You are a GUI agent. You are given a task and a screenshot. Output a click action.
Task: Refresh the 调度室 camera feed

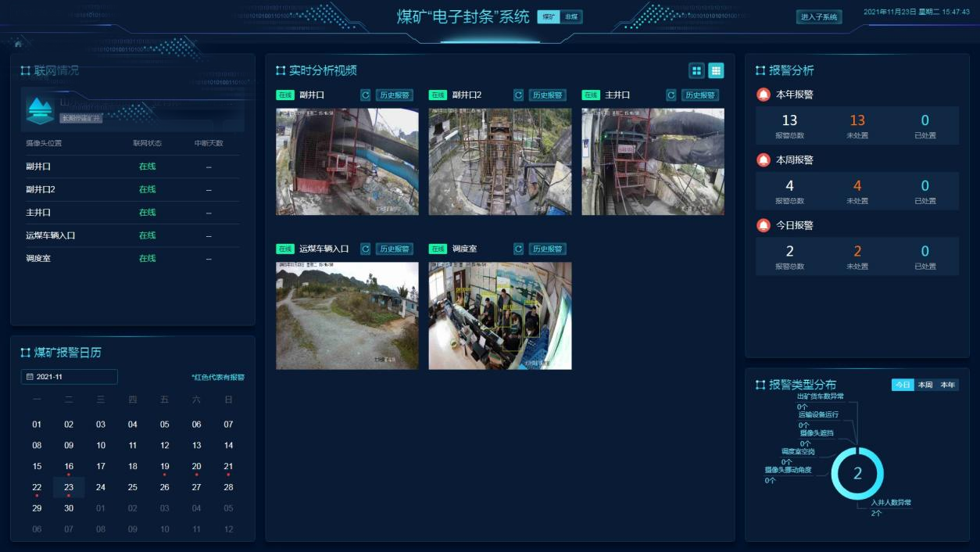(518, 249)
